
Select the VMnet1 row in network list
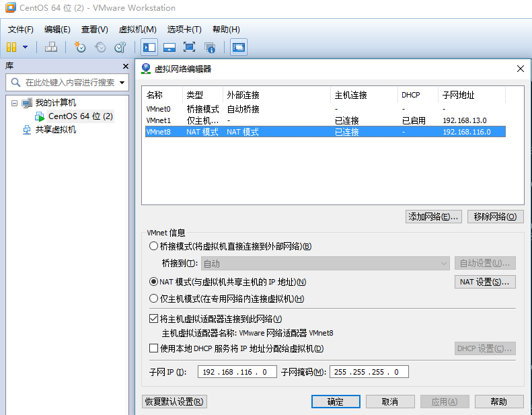tap(325, 120)
